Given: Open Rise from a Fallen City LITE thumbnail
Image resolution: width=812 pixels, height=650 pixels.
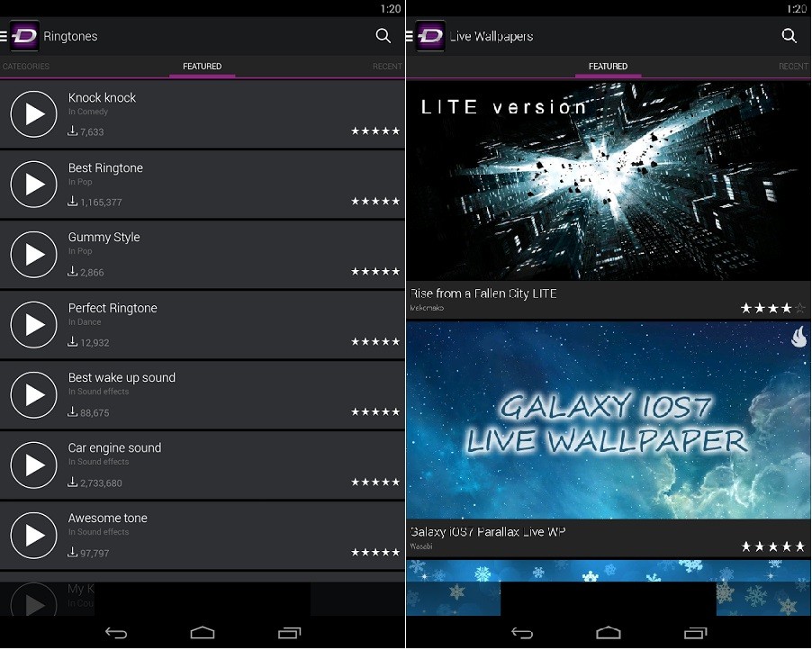Looking at the screenshot, I should (x=609, y=181).
